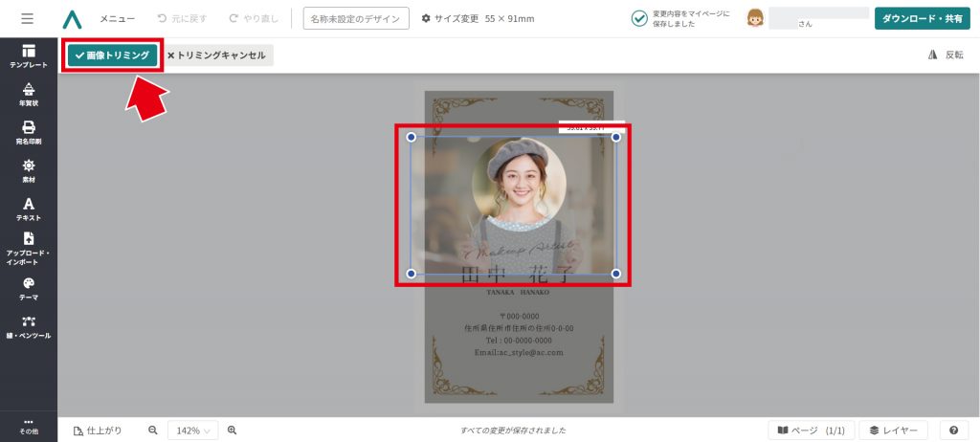The height and width of the screenshot is (442, 980).
Task: Open the 年賀状 New Year card panel
Action: [x=29, y=94]
